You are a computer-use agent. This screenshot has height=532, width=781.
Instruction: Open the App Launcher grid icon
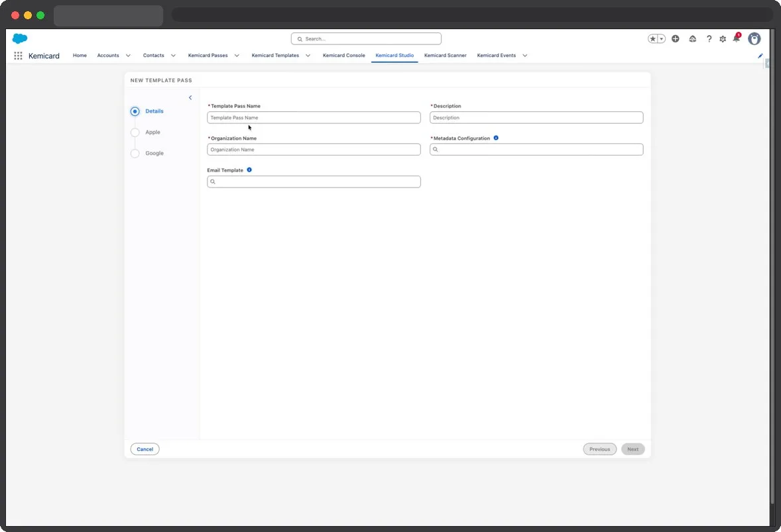18,56
